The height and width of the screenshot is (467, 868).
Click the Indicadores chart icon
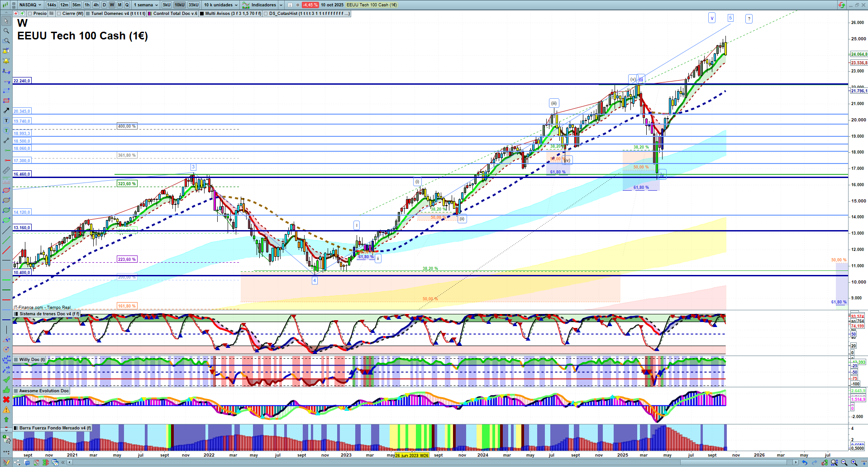click(246, 5)
